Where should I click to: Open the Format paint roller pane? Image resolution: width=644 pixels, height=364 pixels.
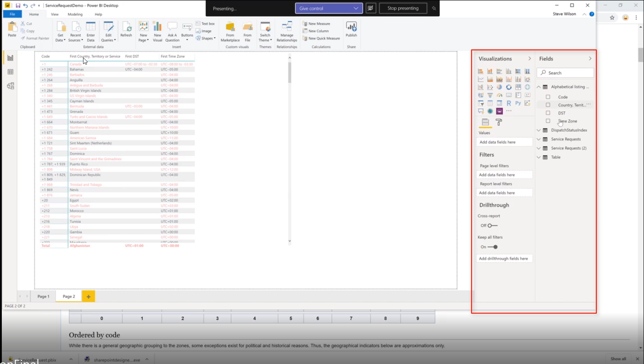coord(499,122)
